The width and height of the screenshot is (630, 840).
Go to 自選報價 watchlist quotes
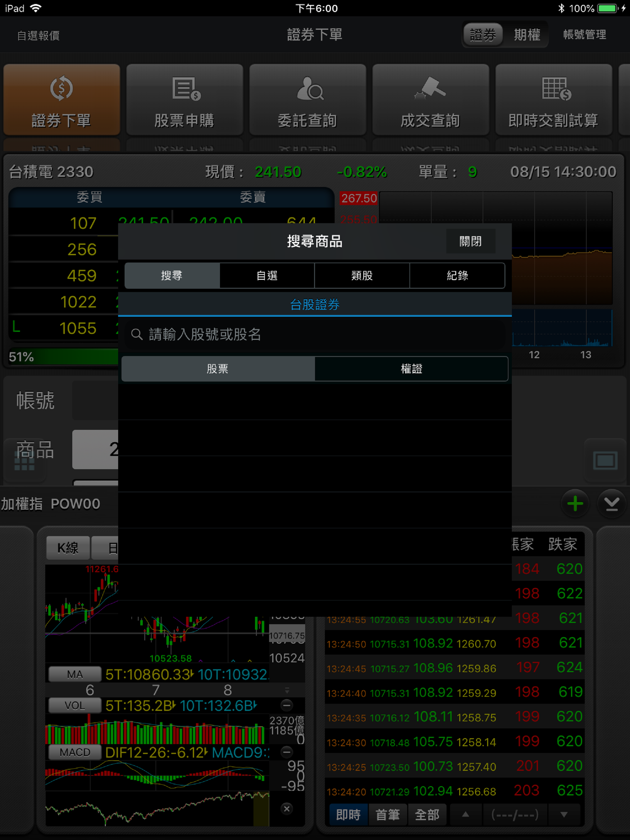tap(38, 35)
